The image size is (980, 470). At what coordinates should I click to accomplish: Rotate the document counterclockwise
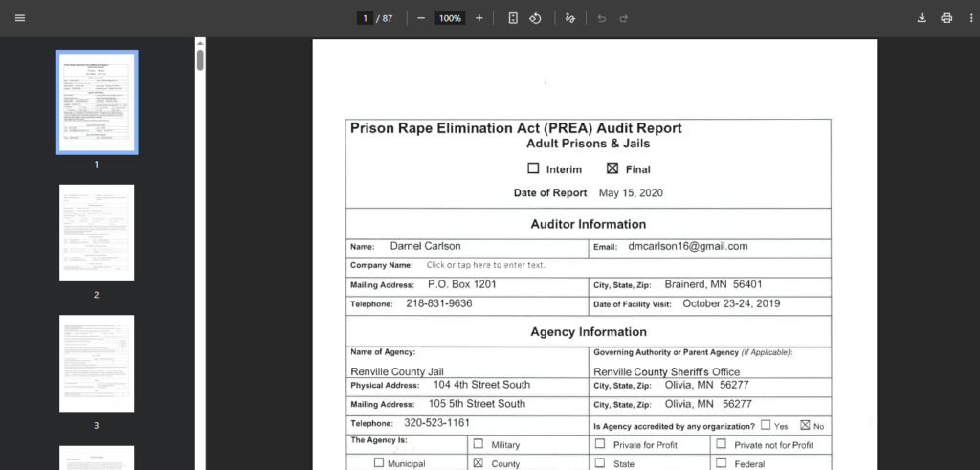click(x=536, y=18)
